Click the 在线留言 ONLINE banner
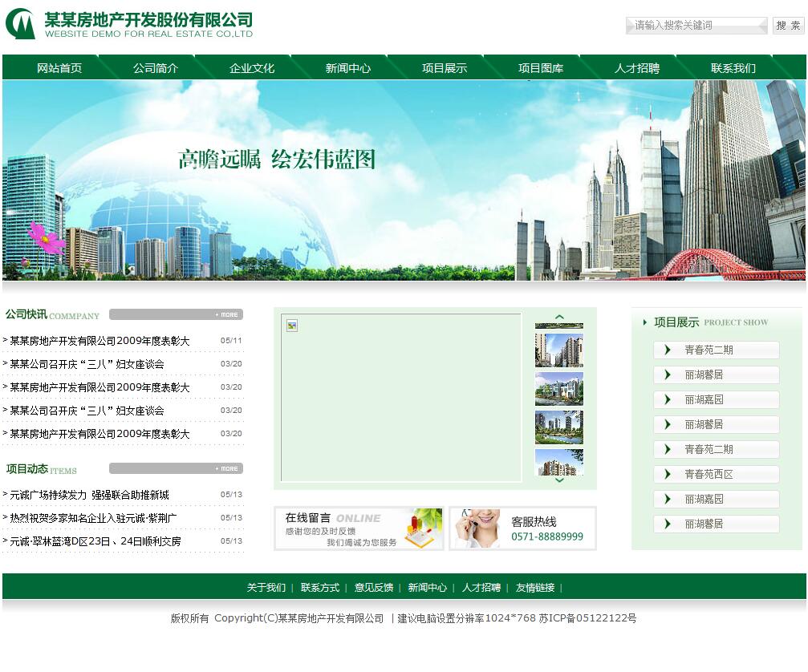The image size is (808, 672). point(359,528)
